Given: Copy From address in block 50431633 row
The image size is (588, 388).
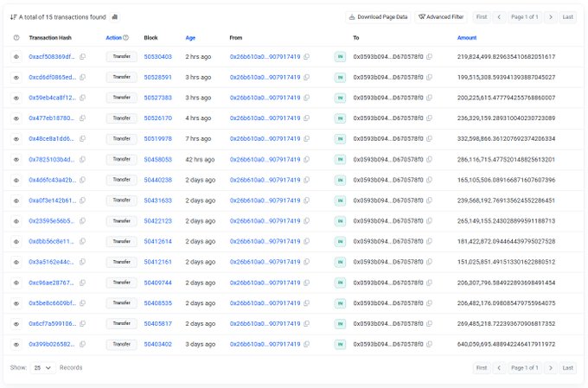Looking at the screenshot, I should (307, 200).
